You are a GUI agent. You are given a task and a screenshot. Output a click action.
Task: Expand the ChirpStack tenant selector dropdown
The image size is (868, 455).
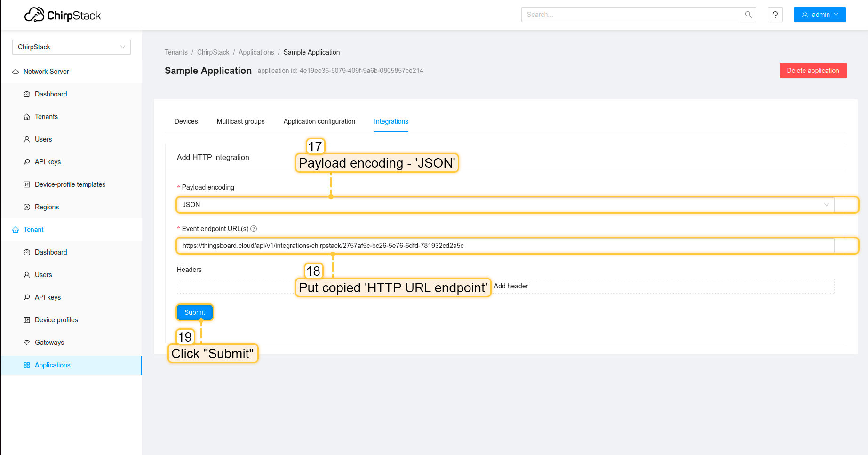click(71, 47)
